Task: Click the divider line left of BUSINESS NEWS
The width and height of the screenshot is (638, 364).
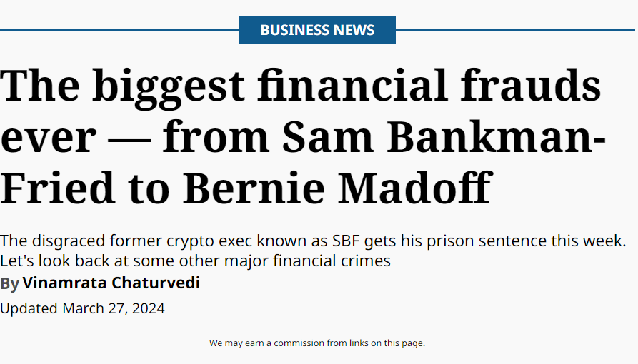Action: (x=119, y=30)
